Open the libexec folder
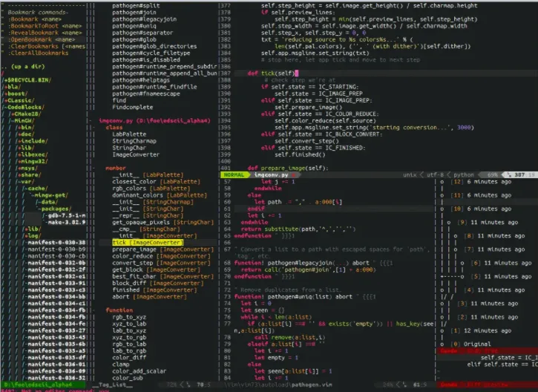Image resolution: width=538 pixels, height=392 pixels. pos(33,154)
